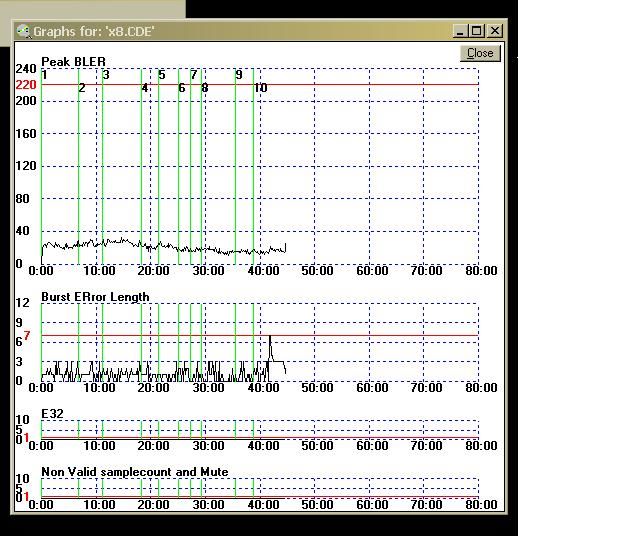Click track marker 9 in Peak BLER

click(x=239, y=75)
